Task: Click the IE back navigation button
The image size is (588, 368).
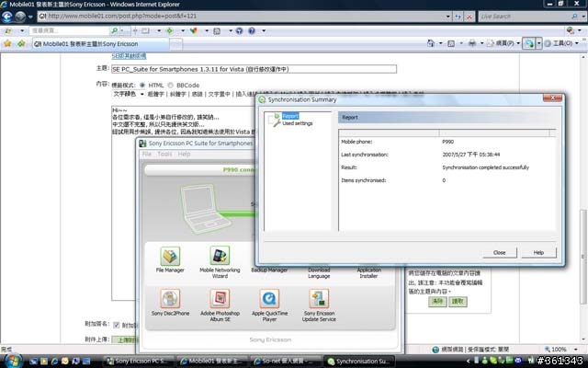Action: 7,17
